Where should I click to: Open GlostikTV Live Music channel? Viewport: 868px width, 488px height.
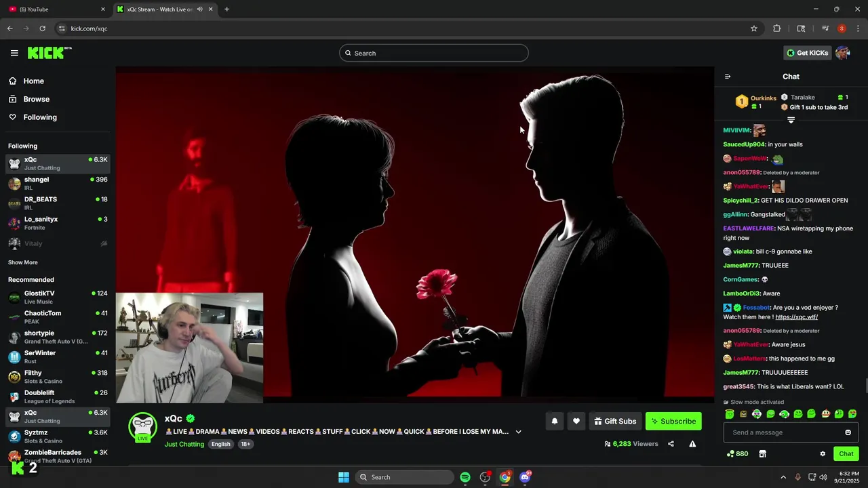coord(58,297)
